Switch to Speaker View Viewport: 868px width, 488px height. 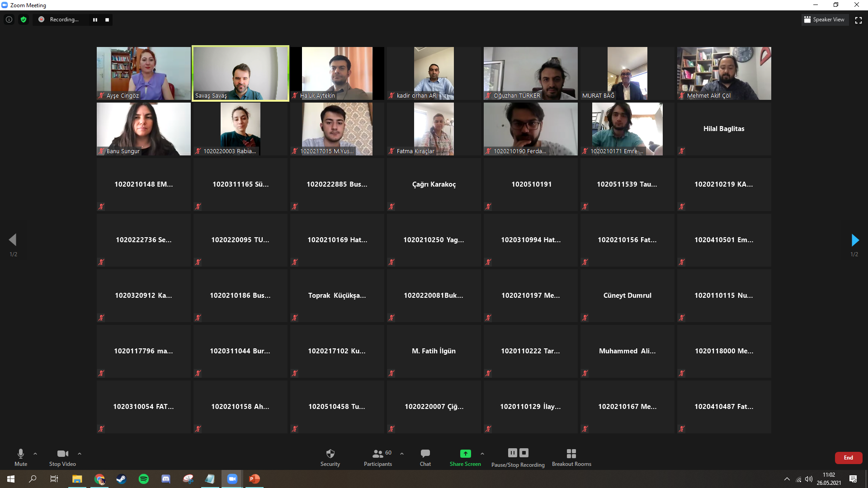(x=825, y=19)
